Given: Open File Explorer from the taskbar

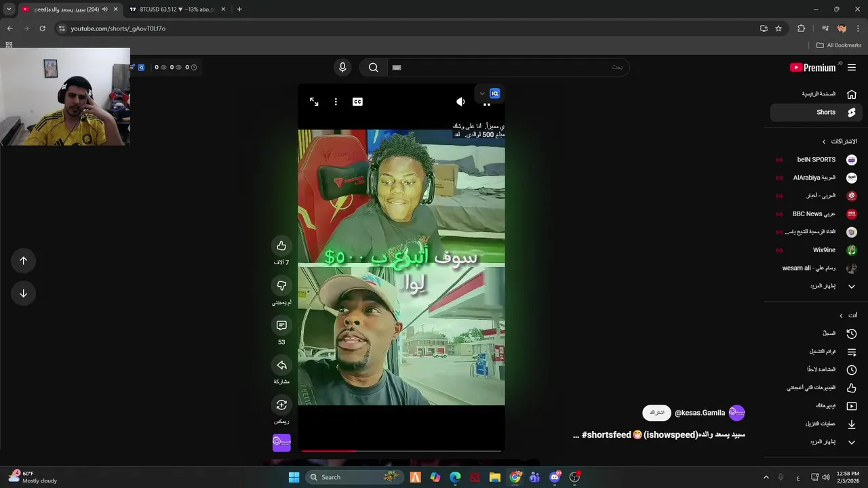Looking at the screenshot, I should pyautogui.click(x=495, y=477).
